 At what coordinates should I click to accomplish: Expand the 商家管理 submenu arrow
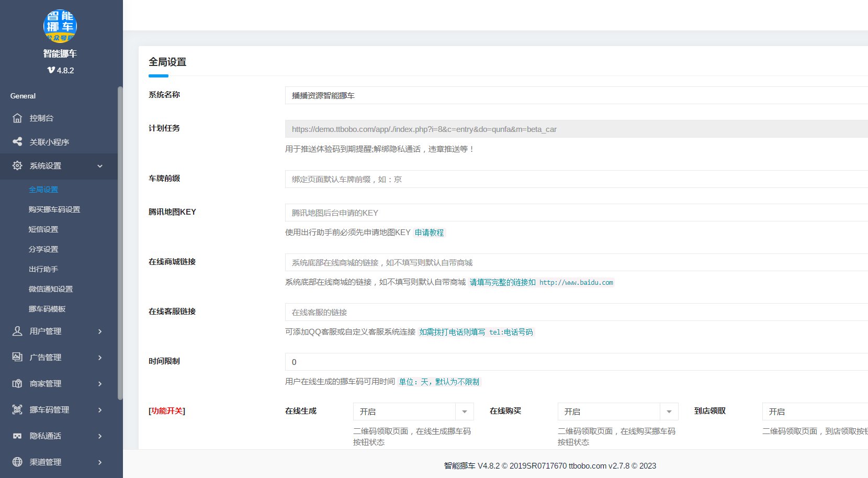tap(100, 384)
